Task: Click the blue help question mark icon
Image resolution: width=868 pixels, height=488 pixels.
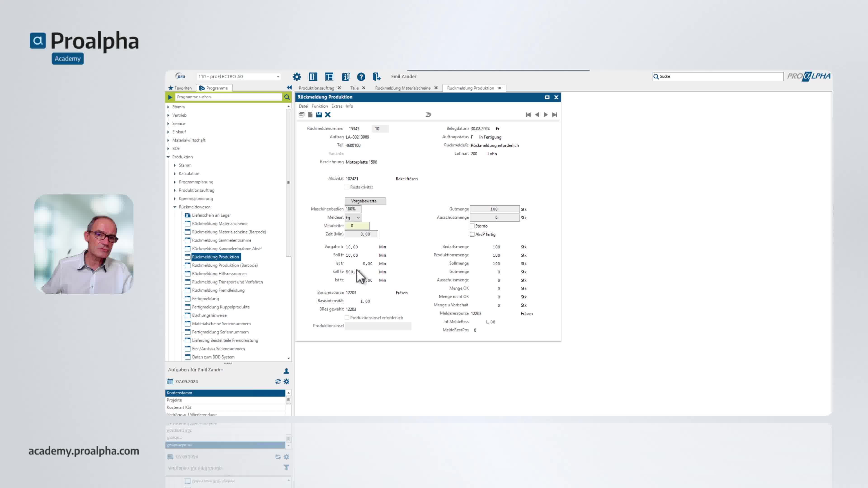Action: point(361,77)
